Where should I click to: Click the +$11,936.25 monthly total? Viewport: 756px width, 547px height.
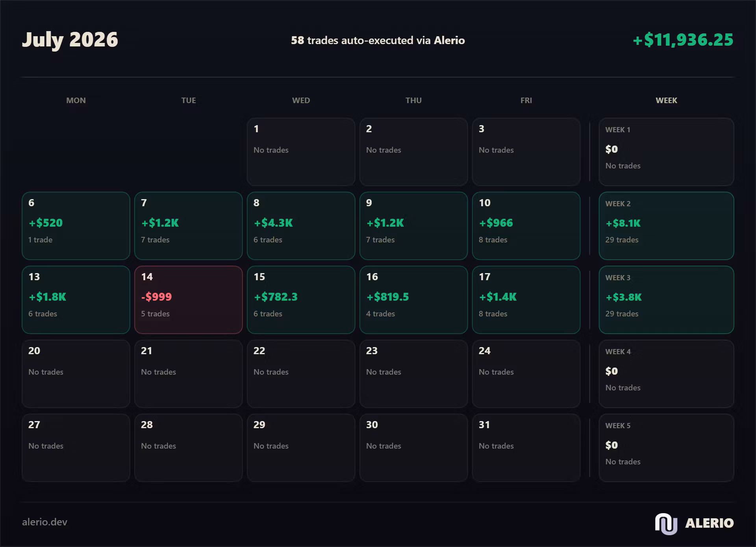click(x=683, y=40)
